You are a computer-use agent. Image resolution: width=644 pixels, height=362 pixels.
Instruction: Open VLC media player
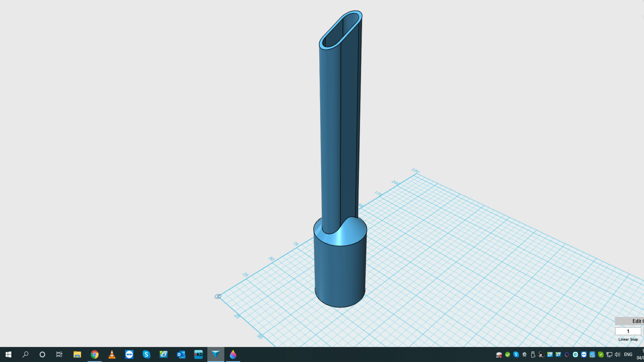(x=112, y=354)
